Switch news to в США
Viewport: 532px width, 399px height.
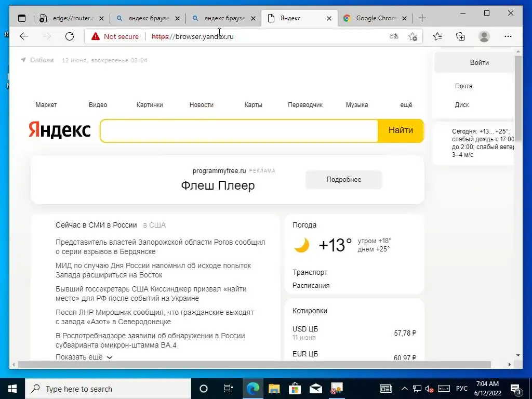pos(154,225)
